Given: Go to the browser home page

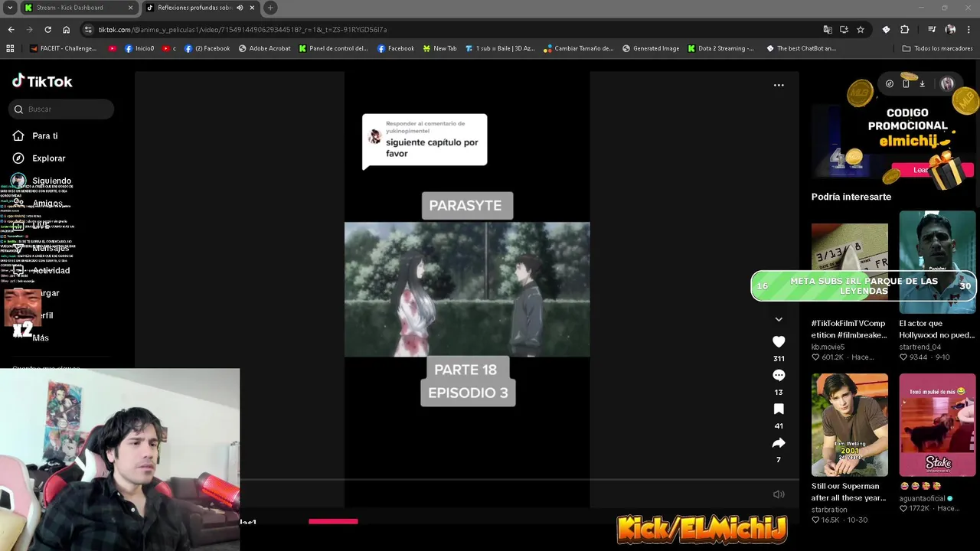Looking at the screenshot, I should tap(66, 29).
